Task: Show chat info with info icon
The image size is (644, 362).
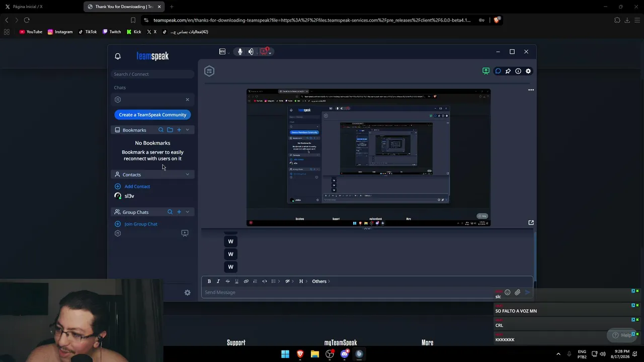Action: [x=518, y=71]
